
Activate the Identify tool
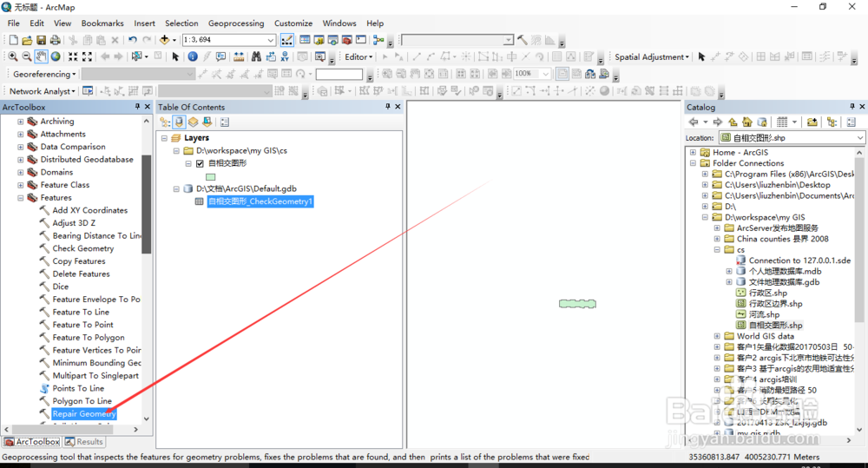coord(193,56)
